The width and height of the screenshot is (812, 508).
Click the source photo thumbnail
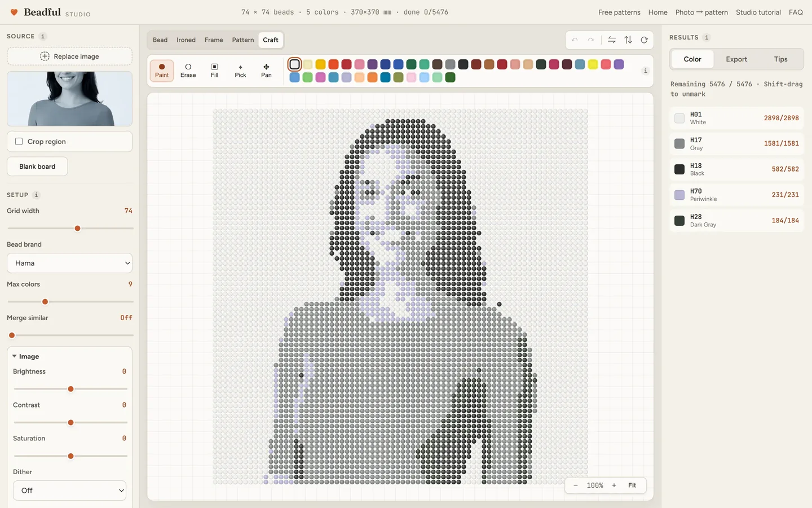pos(69,99)
